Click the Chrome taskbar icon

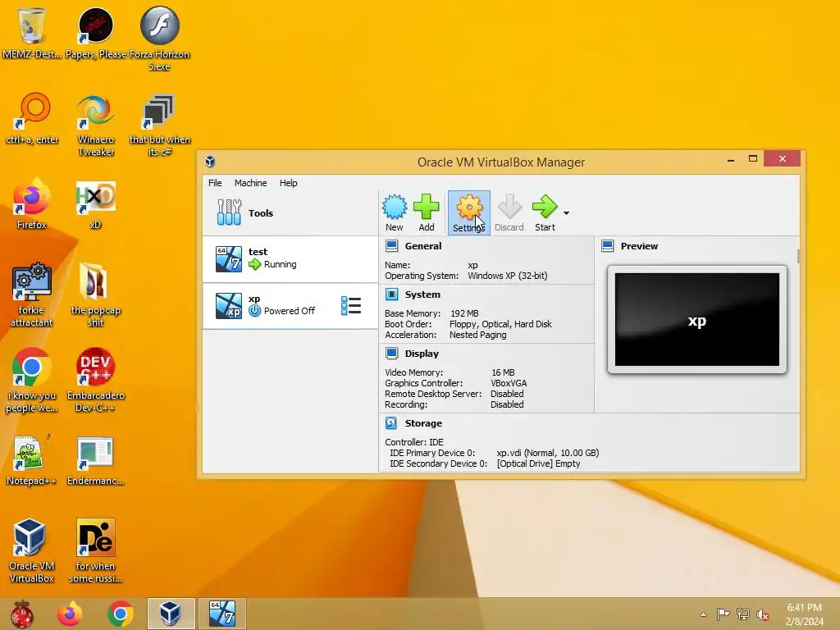point(120,614)
